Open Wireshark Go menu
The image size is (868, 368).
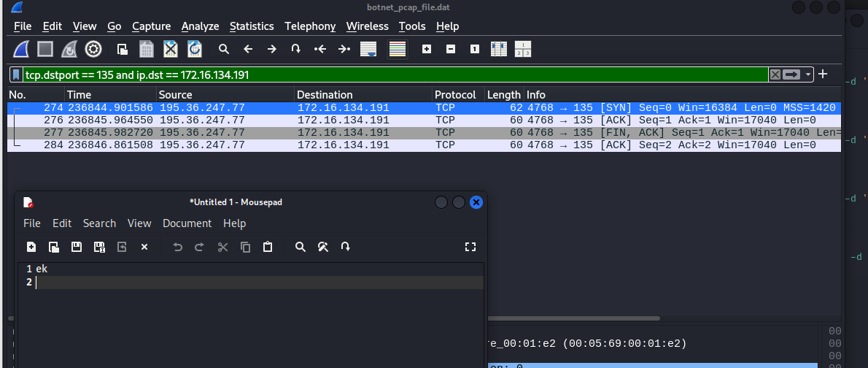point(114,26)
